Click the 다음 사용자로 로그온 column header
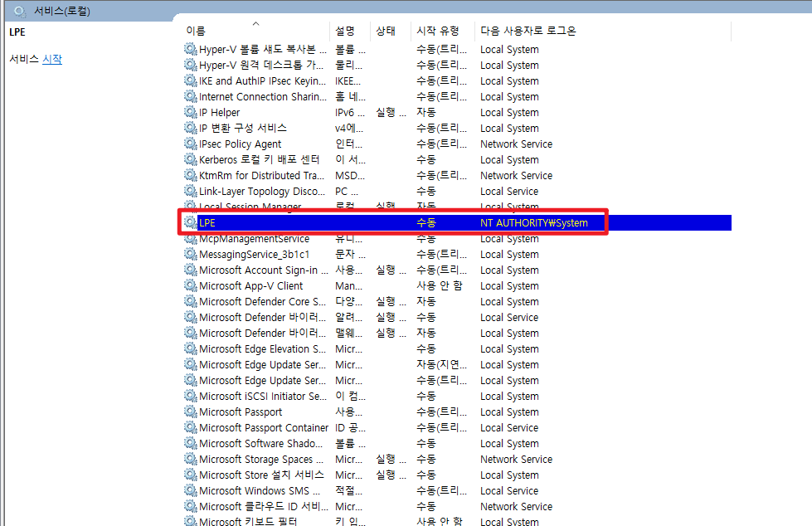Screen dimensions: 812x526 click(528, 31)
